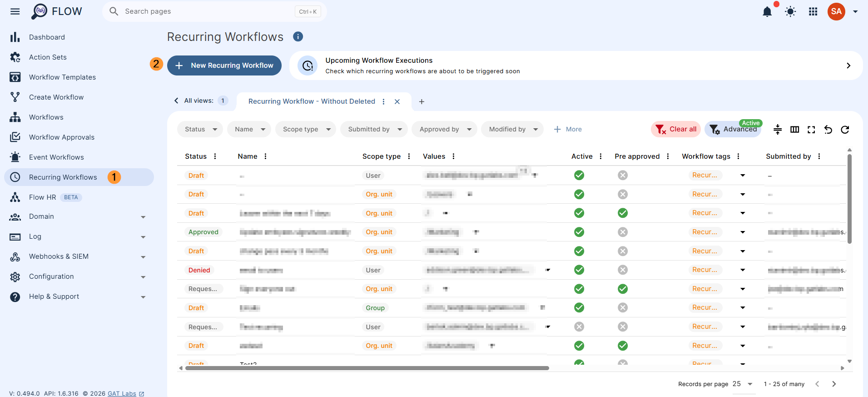This screenshot has width=868, height=397.
Task: Click the reset table undo icon
Action: click(x=828, y=130)
